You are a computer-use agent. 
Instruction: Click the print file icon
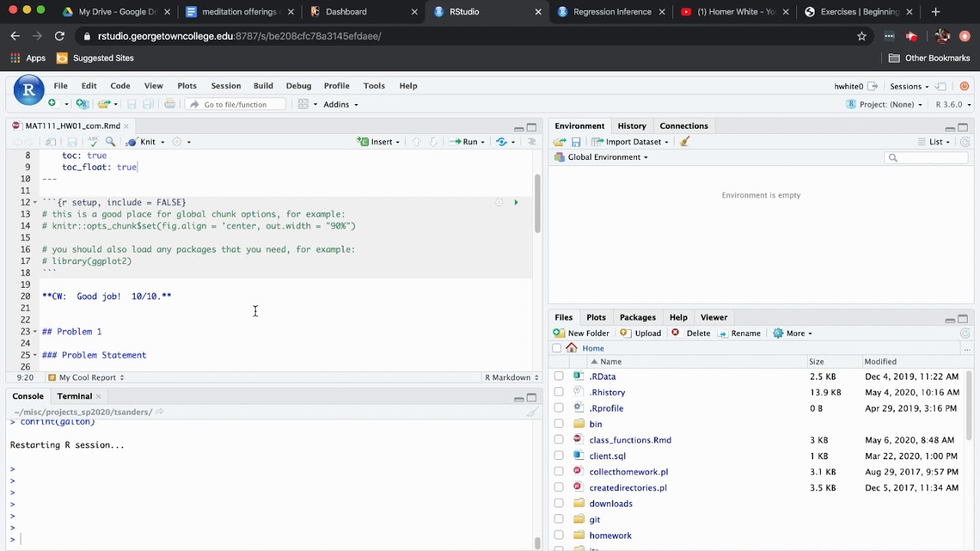tap(170, 104)
